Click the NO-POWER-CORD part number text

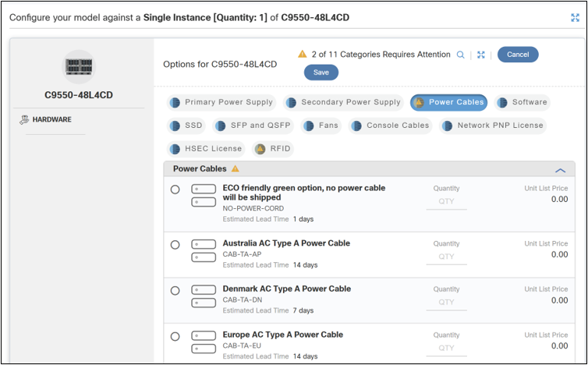(253, 208)
